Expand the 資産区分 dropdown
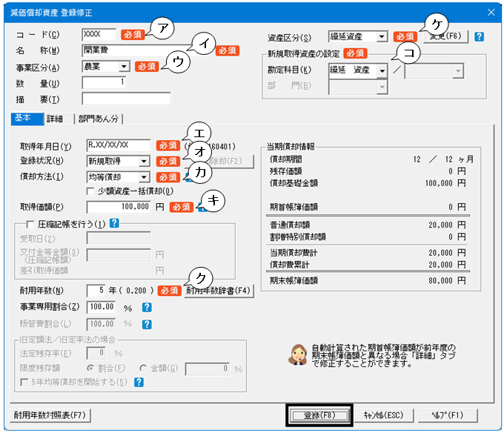Viewport: 504px width, 436px height. click(380, 36)
